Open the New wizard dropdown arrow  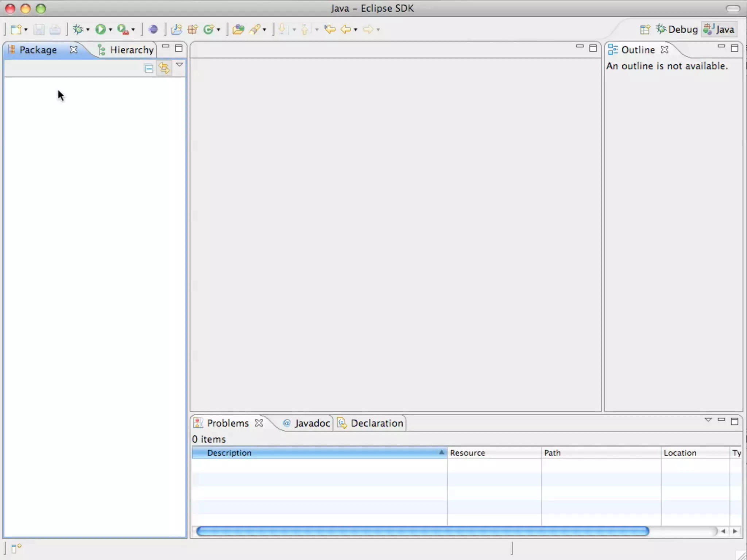26,30
